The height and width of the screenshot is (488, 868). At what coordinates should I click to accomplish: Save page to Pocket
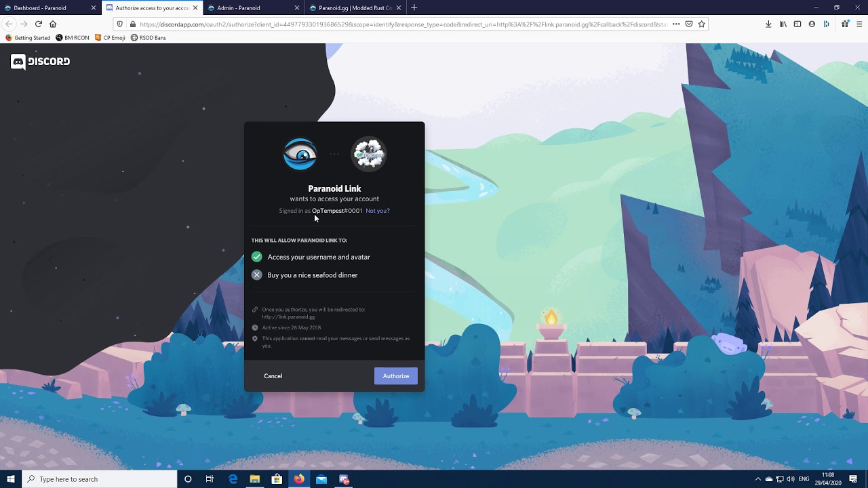[689, 24]
